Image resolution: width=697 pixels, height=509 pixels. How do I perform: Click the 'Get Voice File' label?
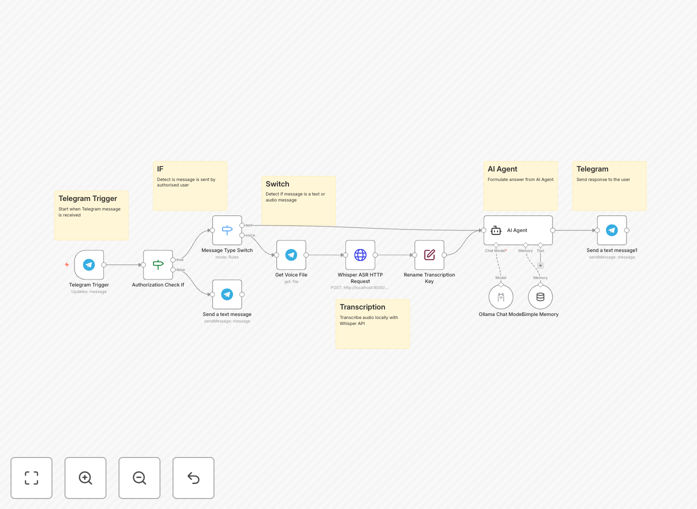pyautogui.click(x=291, y=275)
